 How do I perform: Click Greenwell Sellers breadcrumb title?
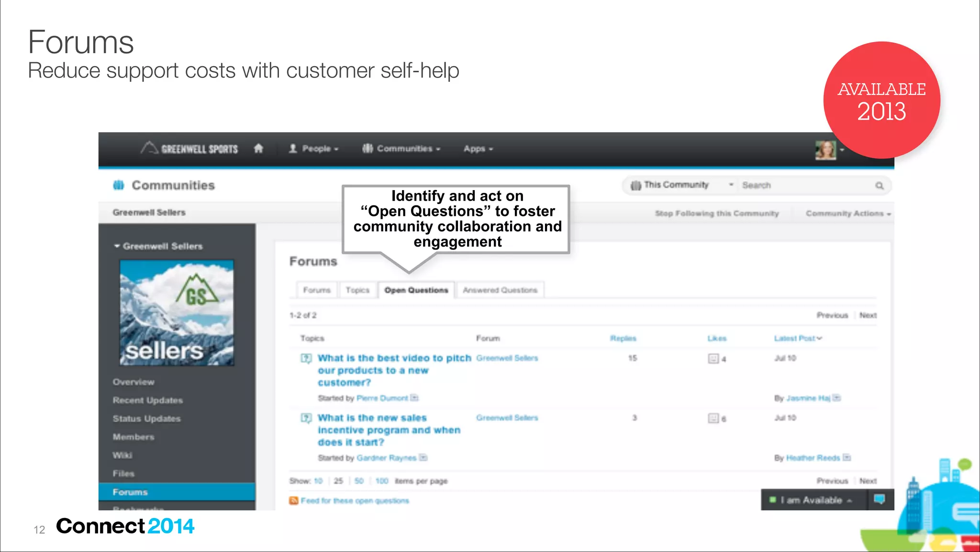click(149, 213)
